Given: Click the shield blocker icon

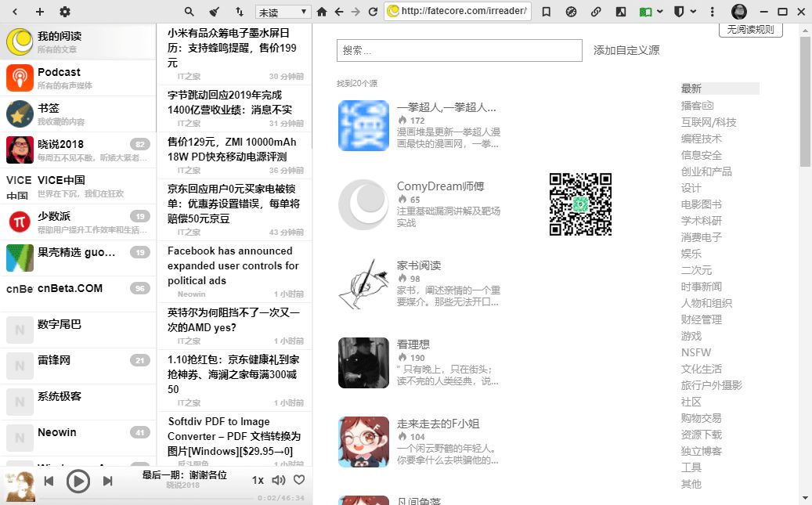Looking at the screenshot, I should [x=678, y=12].
